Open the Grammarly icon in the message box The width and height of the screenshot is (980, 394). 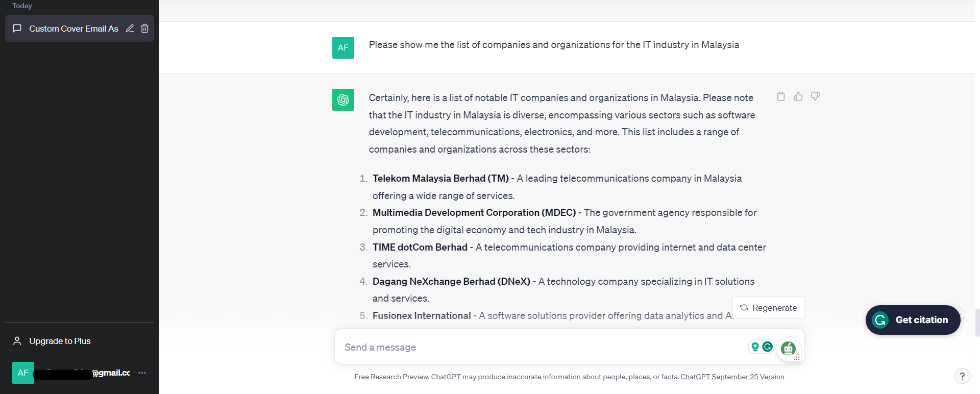tap(767, 347)
